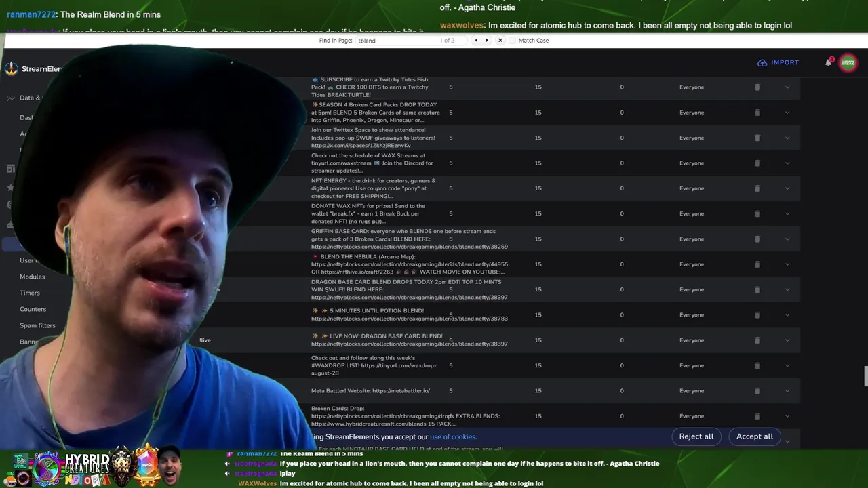Image resolution: width=868 pixels, height=488 pixels.
Task: Delete the 'DRAGON BASE CARD BLEND DROPS TODAY' row
Action: pos(757,289)
